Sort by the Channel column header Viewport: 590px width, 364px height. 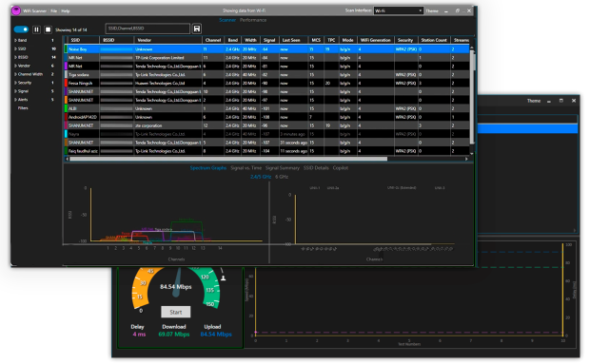(x=213, y=40)
